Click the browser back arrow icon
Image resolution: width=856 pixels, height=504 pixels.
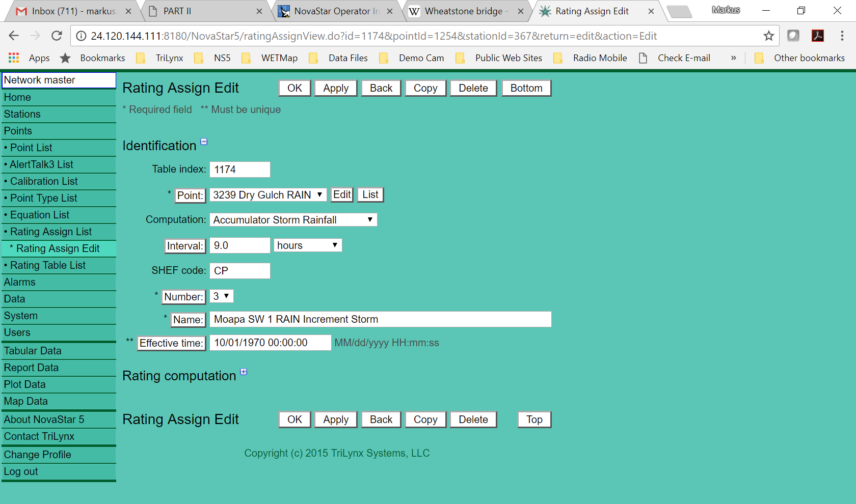14,36
